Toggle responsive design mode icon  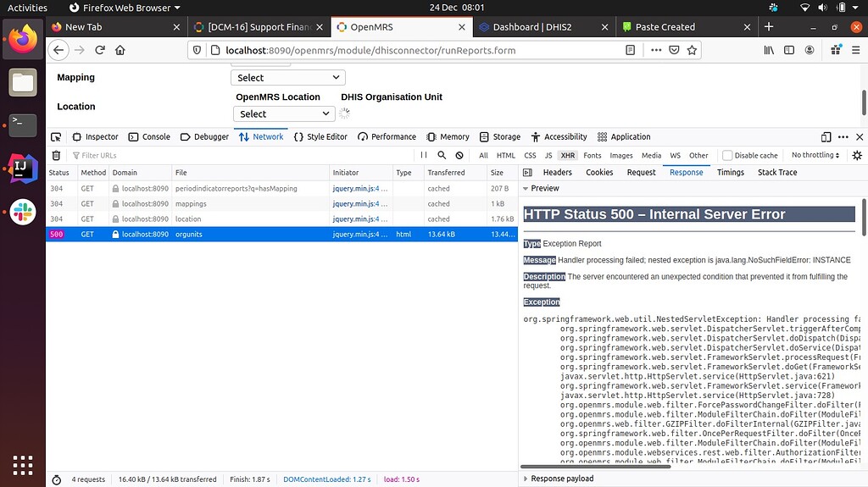point(826,136)
